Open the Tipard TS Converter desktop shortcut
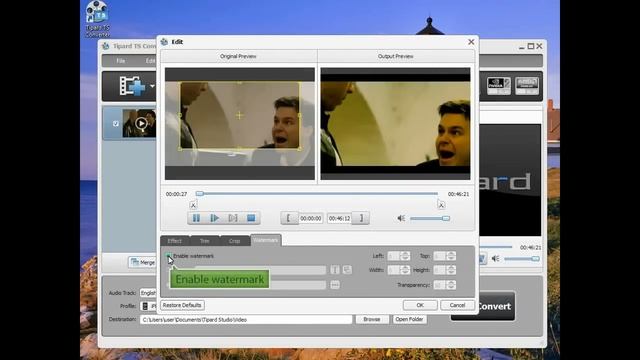640x360 pixels. tap(97, 19)
